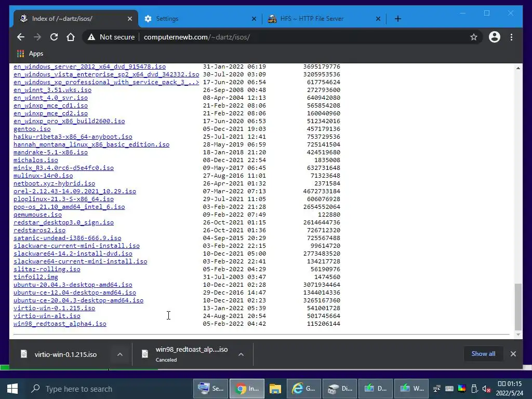Screen dimensions: 532x399
Task: Download ubuntu-20.04.3-desktop-amd64.iso
Action: (x=73, y=285)
